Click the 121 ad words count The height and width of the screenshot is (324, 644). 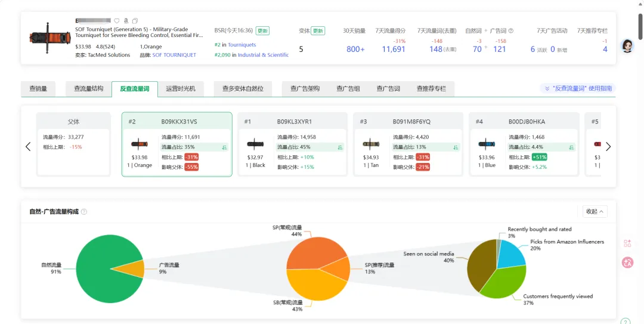pyautogui.click(x=500, y=50)
